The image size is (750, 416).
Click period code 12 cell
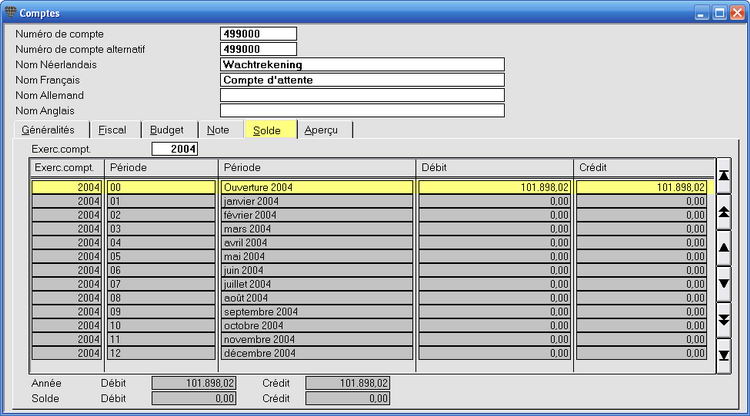[161, 354]
